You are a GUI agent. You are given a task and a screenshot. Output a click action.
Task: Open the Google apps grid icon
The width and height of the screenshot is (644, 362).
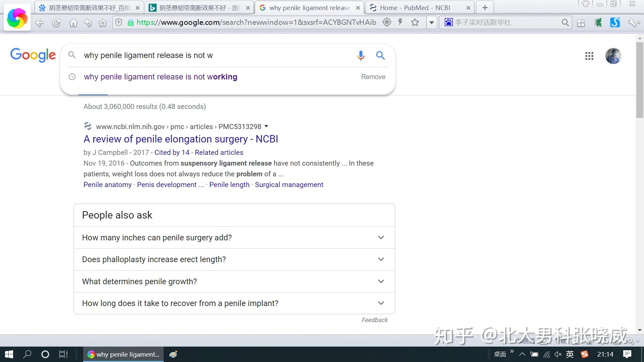pos(589,56)
